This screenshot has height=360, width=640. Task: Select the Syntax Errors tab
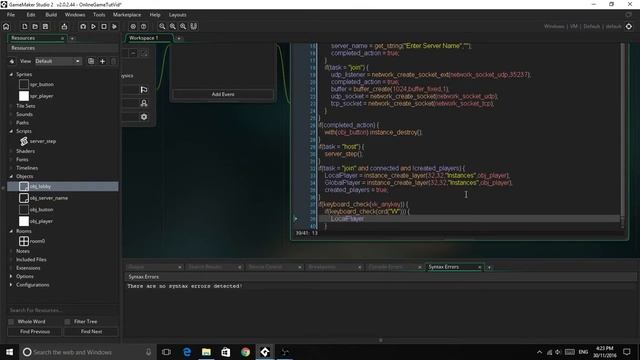[x=444, y=267]
